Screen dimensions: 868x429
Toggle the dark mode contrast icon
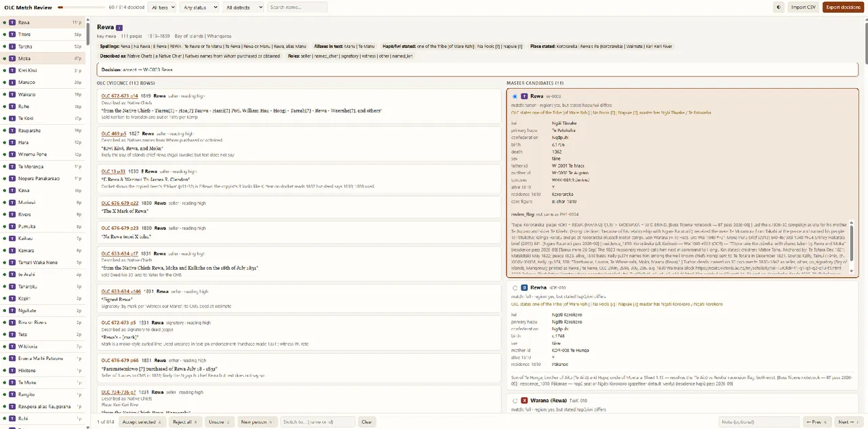pyautogui.click(x=778, y=7)
